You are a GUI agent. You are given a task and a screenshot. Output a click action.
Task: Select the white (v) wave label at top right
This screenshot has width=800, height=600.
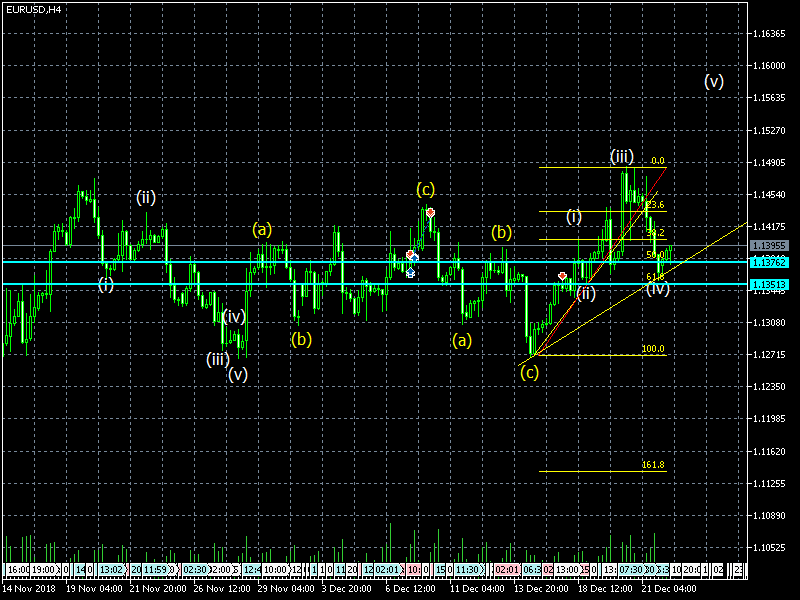713,82
